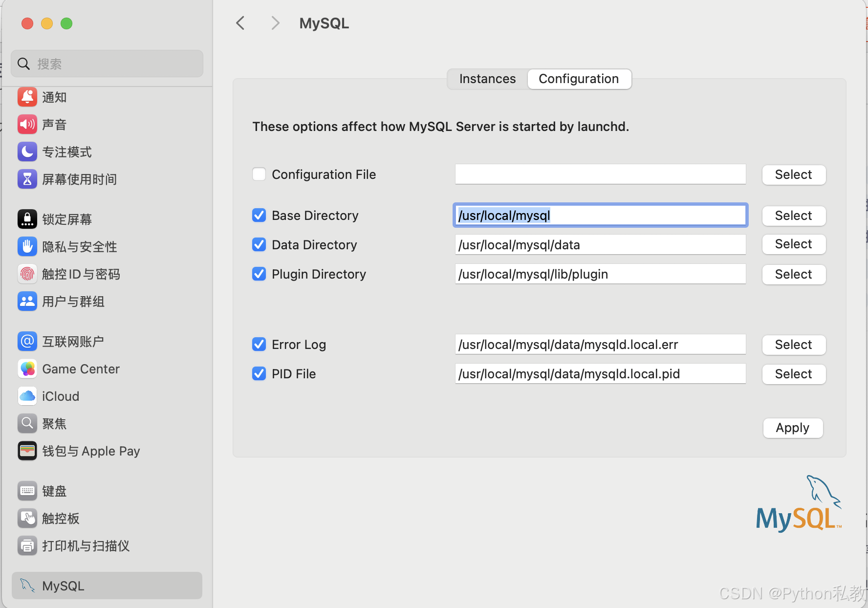Image resolution: width=868 pixels, height=608 pixels.
Task: Go back with the left chevron
Action: click(240, 23)
